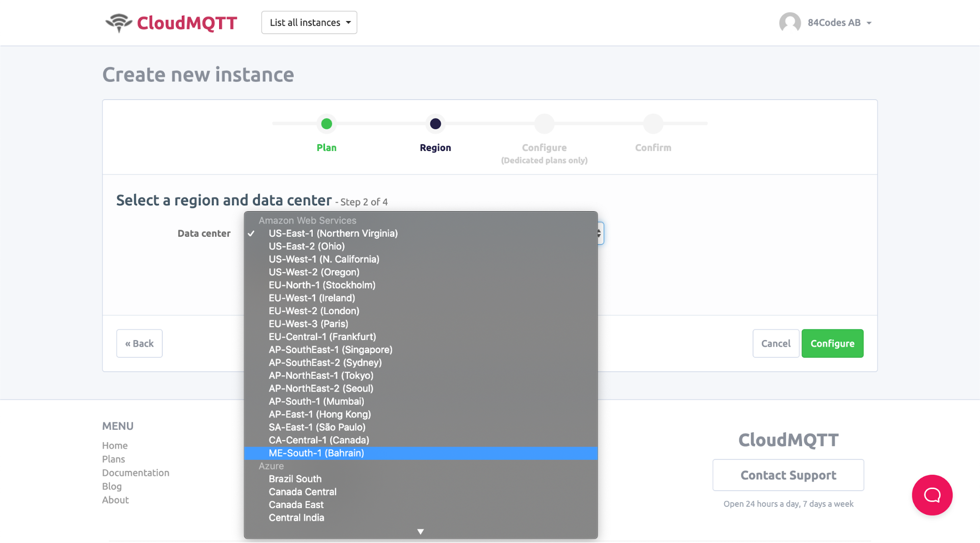
Task: Open the Blog footer link
Action: coord(112,487)
